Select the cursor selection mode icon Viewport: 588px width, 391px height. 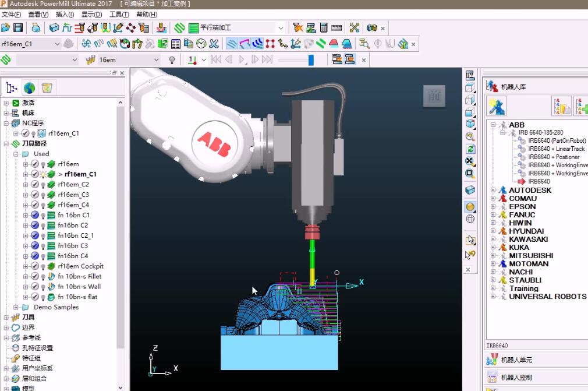click(x=470, y=240)
